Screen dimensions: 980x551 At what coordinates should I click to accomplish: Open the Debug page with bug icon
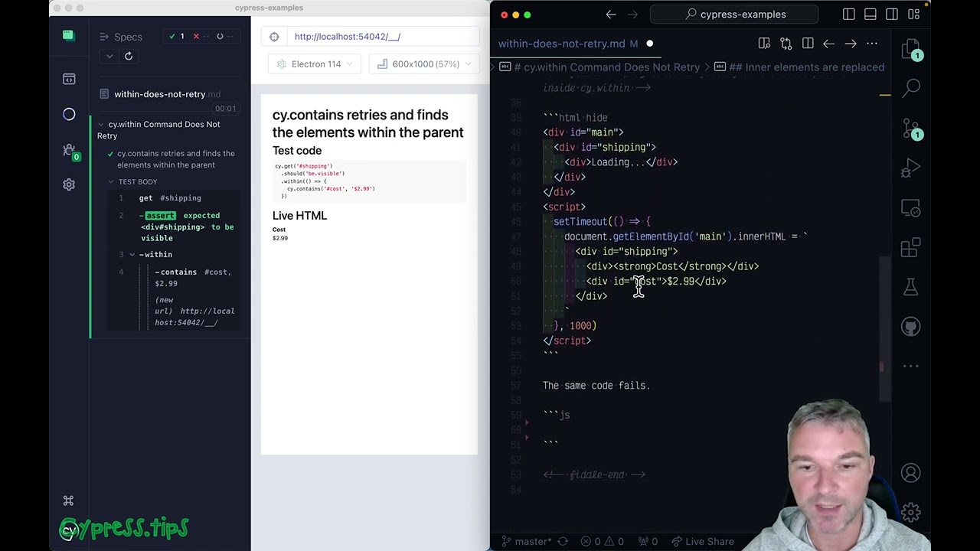(69, 151)
